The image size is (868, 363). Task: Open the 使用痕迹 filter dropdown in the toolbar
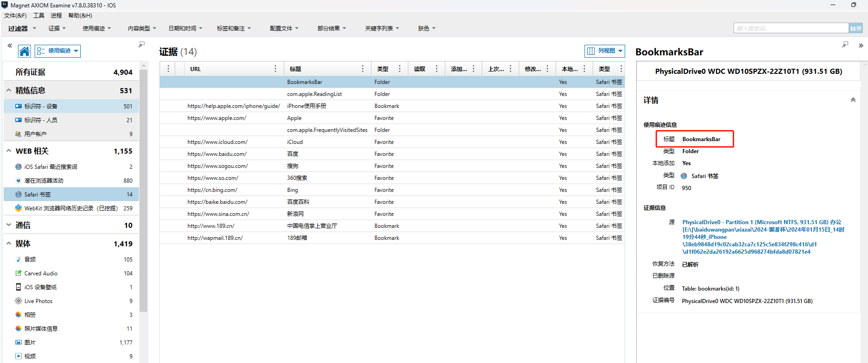(x=97, y=28)
